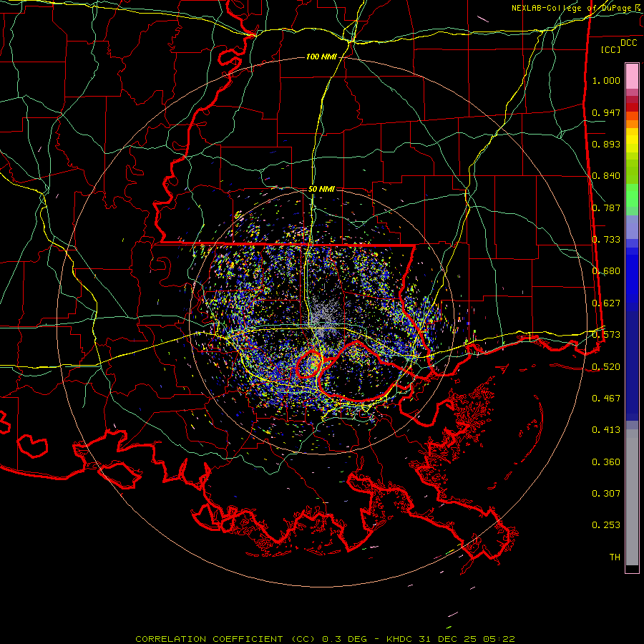Viewport: 644px width, 644px height.
Task: Select the 0.253 scale value
Action: [x=606, y=525]
